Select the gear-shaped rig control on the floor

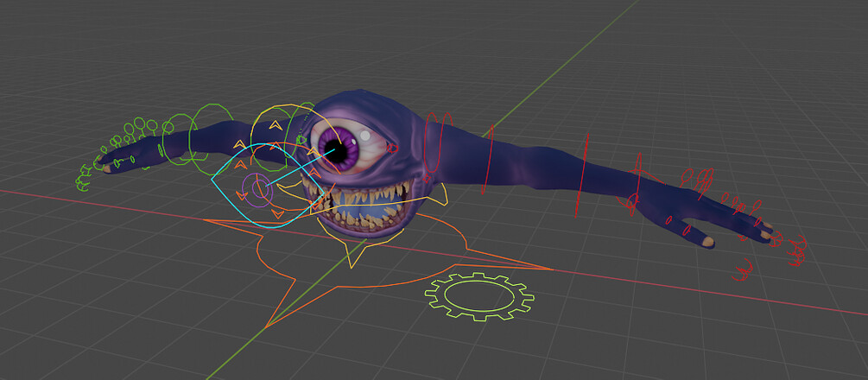click(479, 296)
